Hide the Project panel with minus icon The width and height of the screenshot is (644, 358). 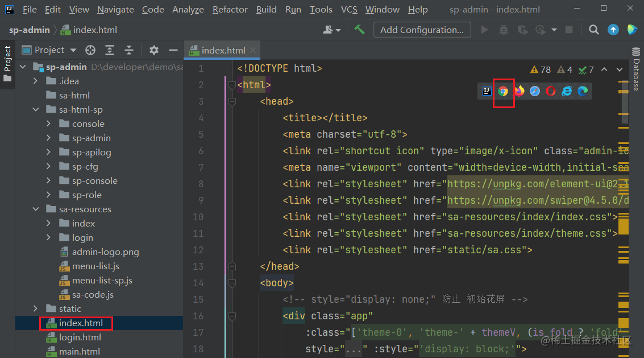[x=173, y=50]
